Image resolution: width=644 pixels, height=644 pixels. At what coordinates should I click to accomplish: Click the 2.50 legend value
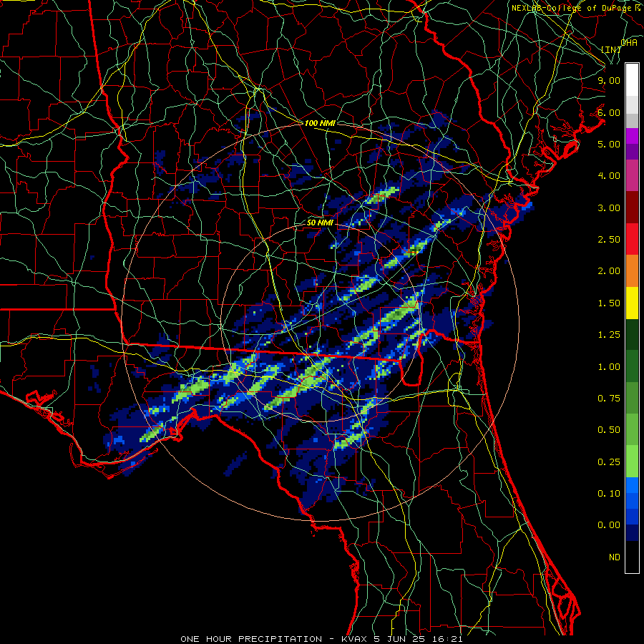pos(609,240)
